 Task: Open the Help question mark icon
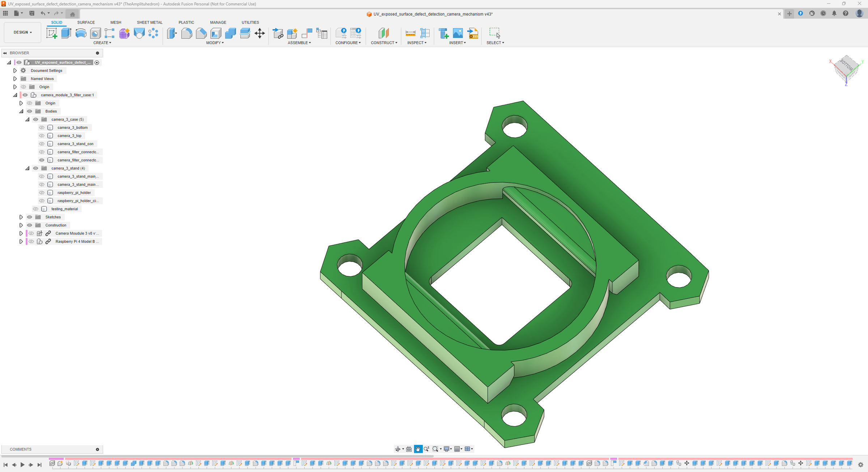(846, 13)
